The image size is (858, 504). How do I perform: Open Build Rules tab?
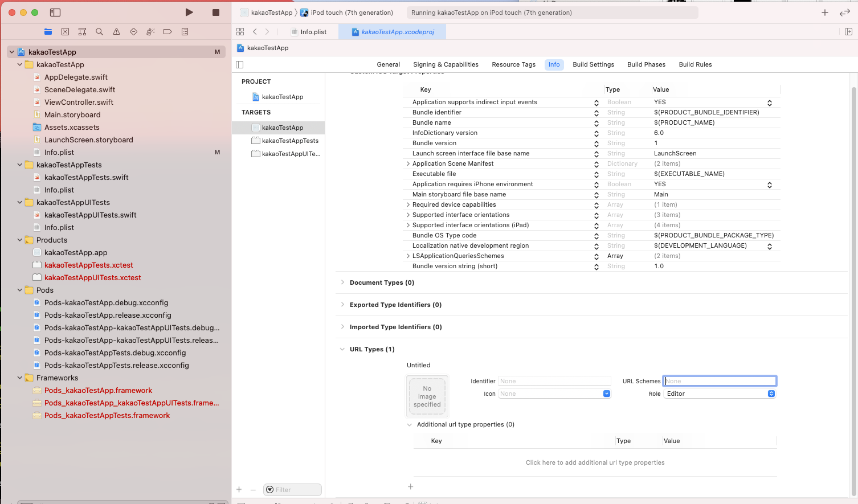pos(695,64)
